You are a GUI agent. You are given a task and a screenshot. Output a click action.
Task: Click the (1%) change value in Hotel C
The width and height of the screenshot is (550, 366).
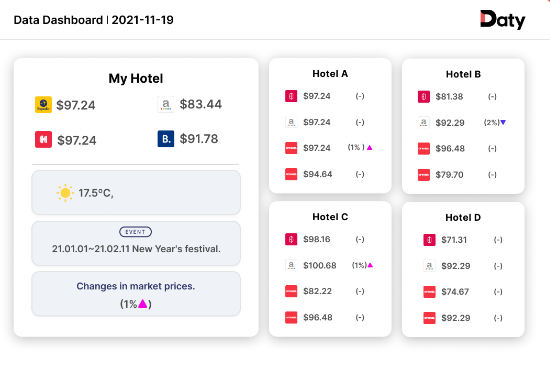tap(359, 265)
